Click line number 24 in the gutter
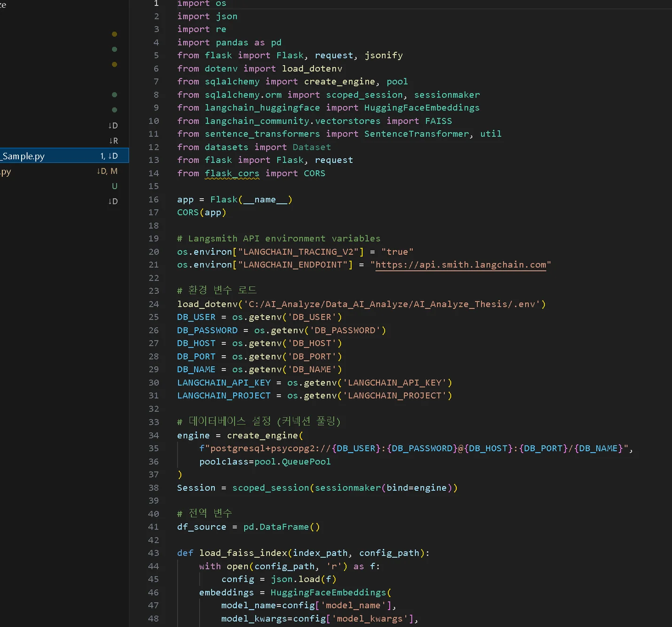This screenshot has width=672, height=627. [x=154, y=304]
